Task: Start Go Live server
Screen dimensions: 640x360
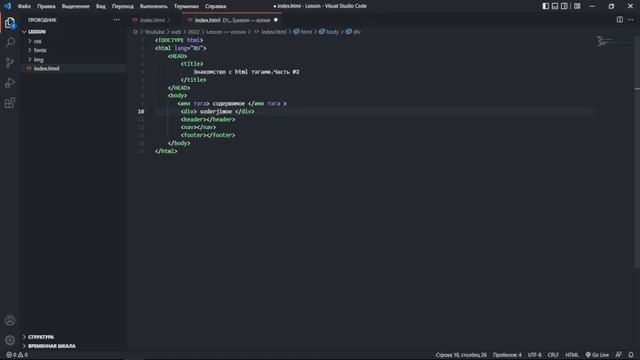Action: (x=597, y=355)
